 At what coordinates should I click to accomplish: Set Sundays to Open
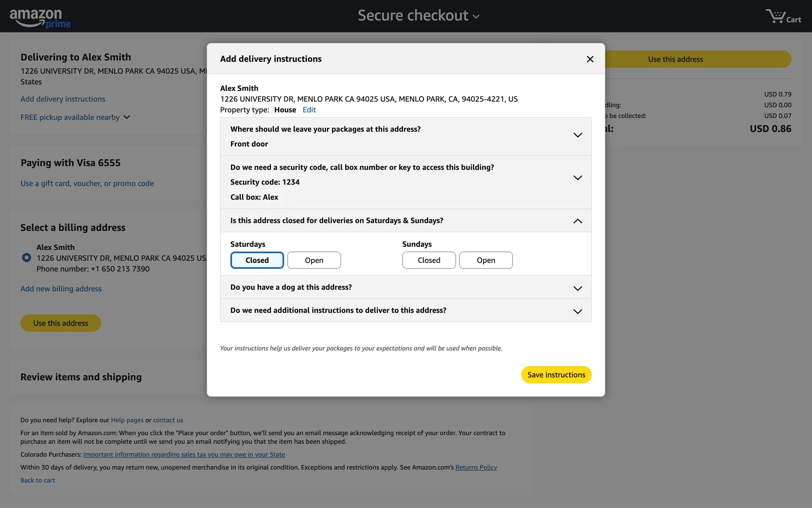[x=486, y=260]
